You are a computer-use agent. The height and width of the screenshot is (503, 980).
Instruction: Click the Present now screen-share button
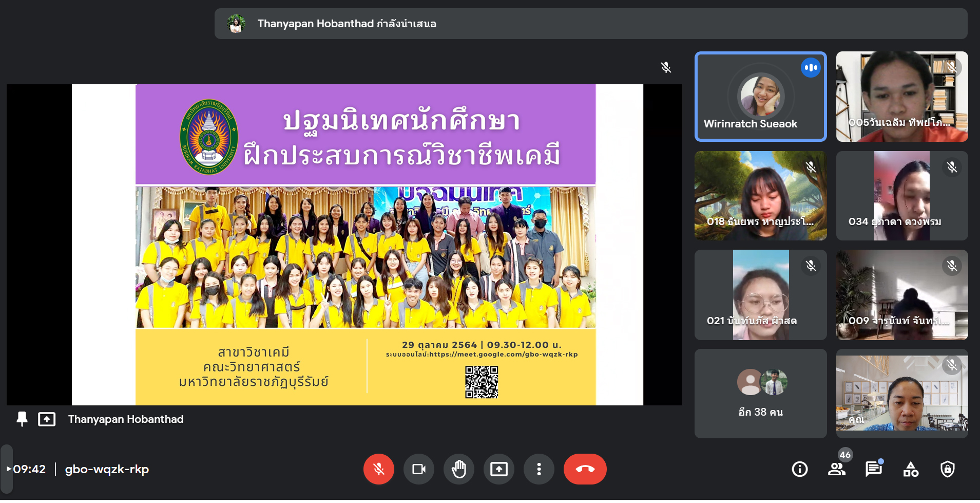point(499,469)
